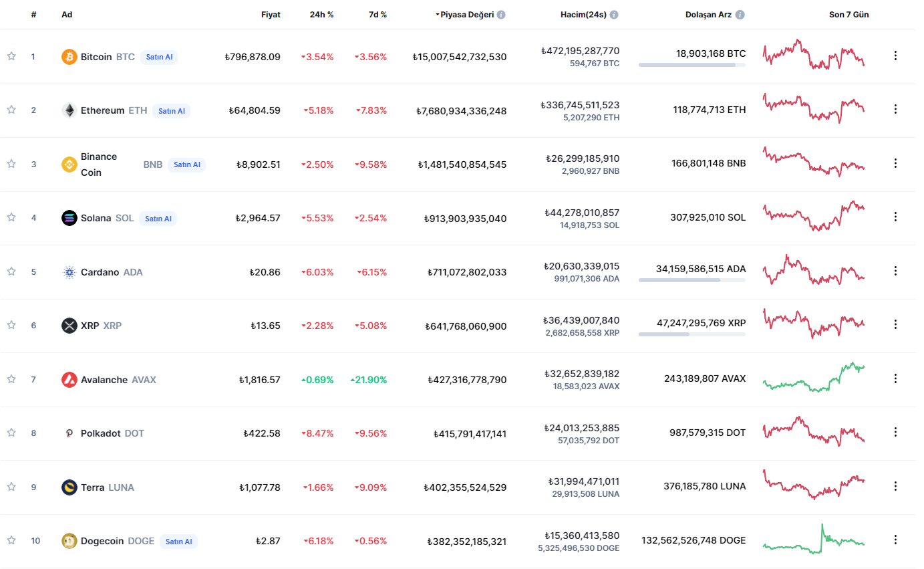Sort table by Fiyat column header

(x=271, y=15)
